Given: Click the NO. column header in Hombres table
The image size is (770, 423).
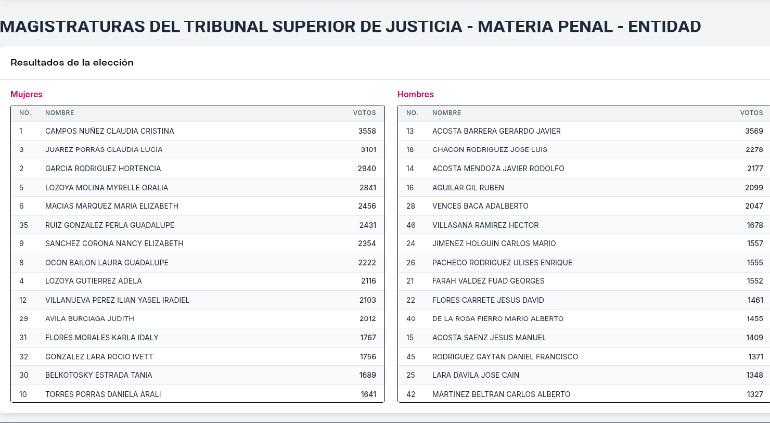Looking at the screenshot, I should [412, 113].
